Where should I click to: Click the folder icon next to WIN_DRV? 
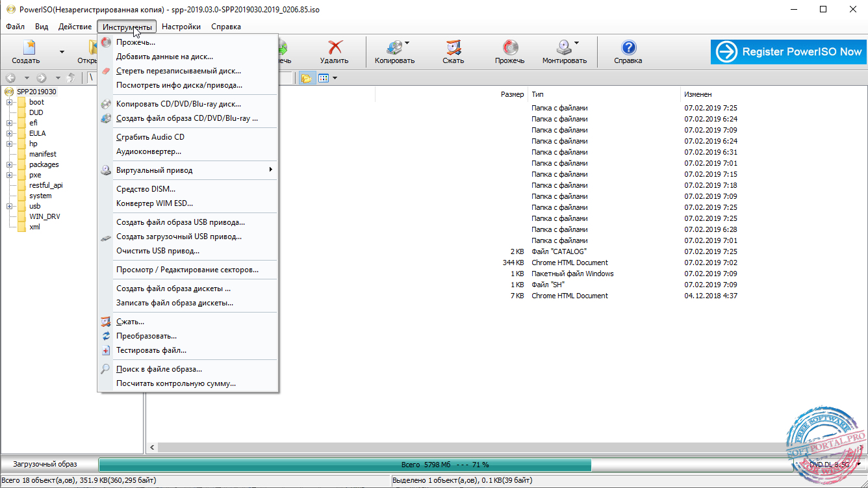tap(23, 216)
